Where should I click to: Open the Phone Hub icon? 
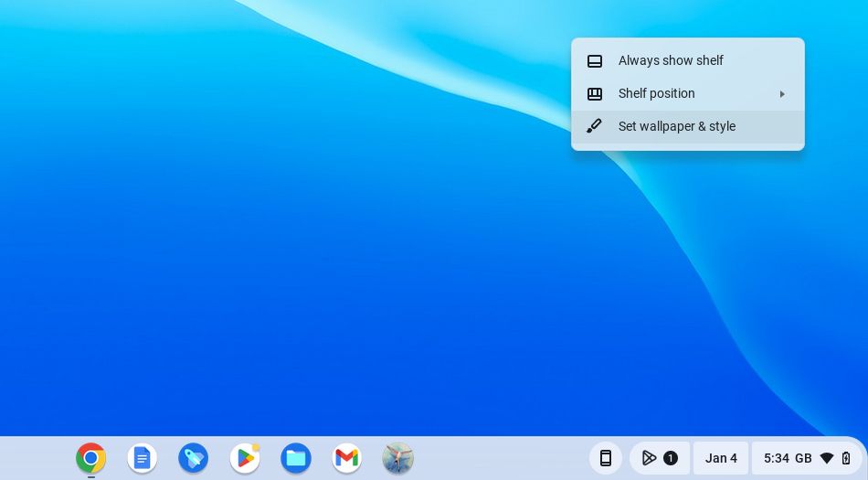(605, 458)
